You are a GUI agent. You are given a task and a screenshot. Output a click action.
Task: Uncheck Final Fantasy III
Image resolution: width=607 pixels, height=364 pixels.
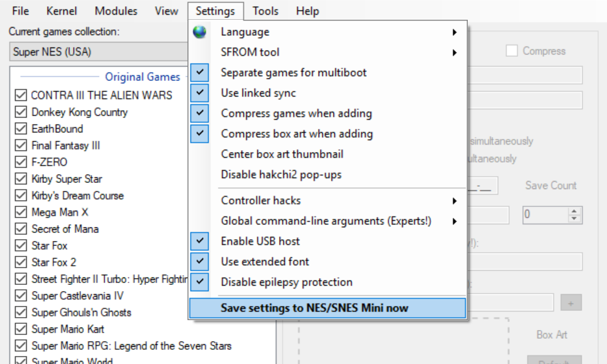tap(21, 145)
